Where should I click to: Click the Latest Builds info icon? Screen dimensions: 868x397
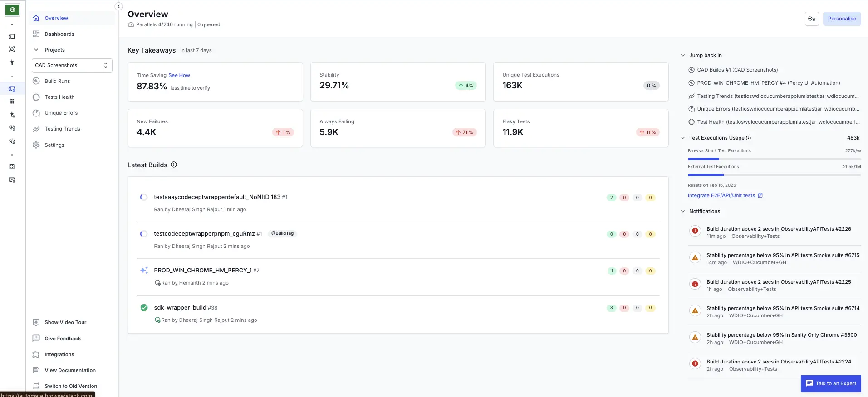point(174,165)
